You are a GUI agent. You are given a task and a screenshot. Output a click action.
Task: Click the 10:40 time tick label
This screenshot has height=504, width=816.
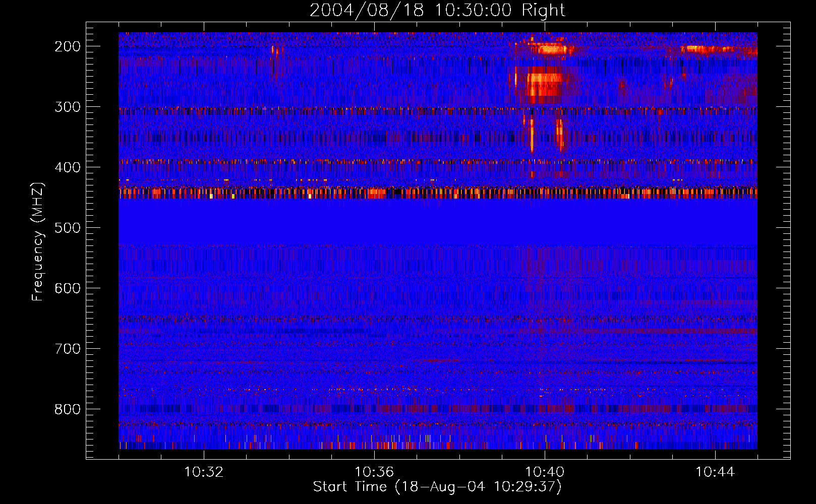[x=545, y=472]
